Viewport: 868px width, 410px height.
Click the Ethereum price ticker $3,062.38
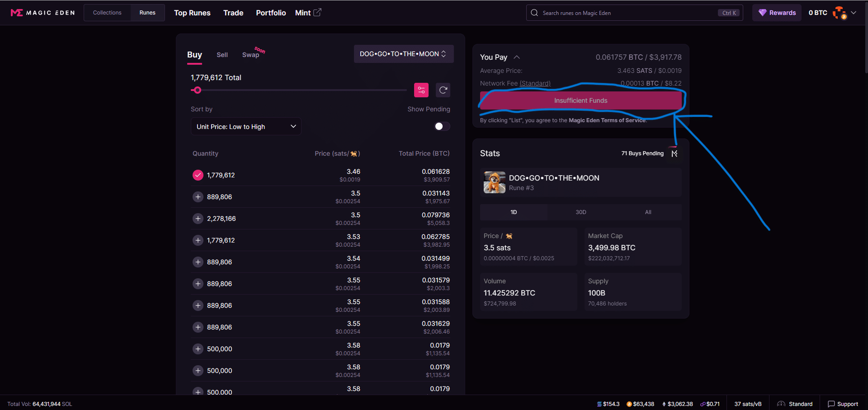click(677, 404)
